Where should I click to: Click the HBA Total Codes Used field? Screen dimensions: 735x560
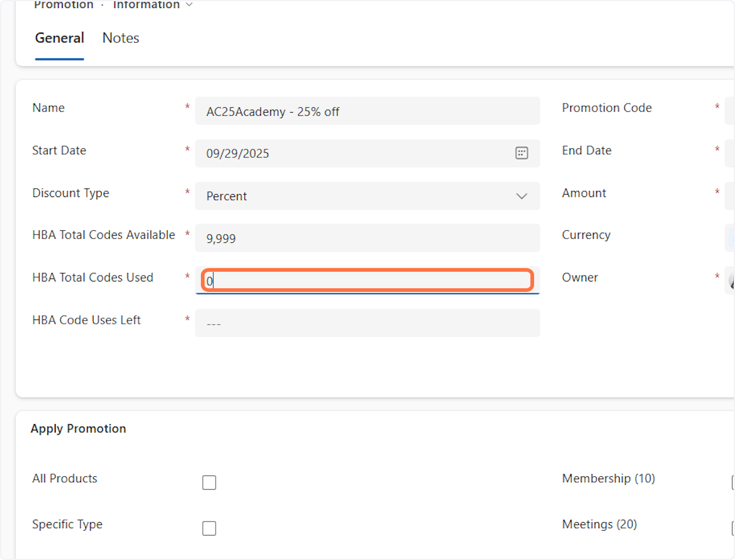(367, 281)
